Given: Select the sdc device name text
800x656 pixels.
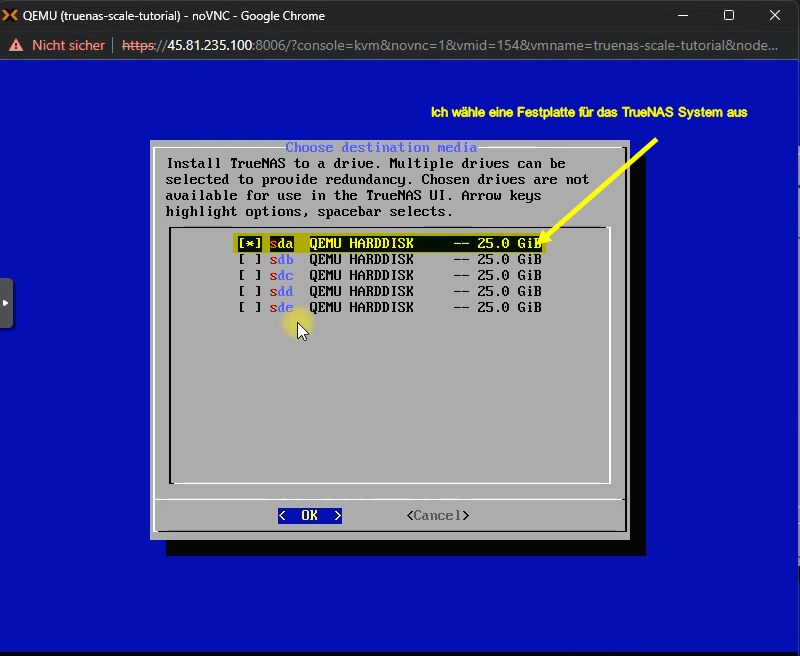Looking at the screenshot, I should [282, 275].
